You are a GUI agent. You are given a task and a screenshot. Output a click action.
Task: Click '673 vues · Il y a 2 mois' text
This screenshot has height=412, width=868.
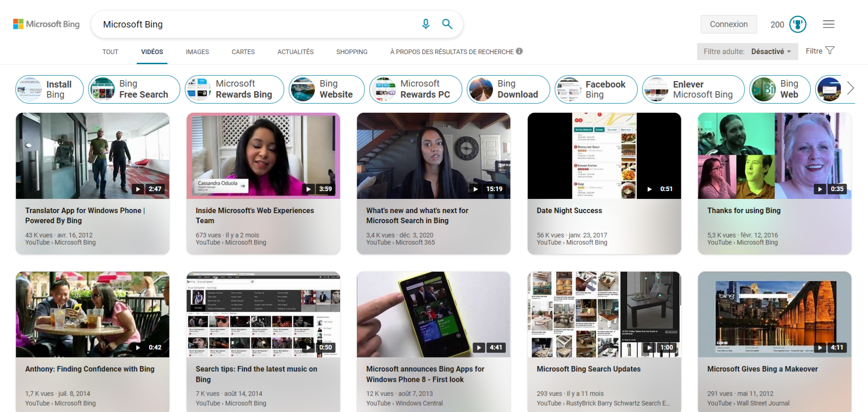click(x=227, y=235)
